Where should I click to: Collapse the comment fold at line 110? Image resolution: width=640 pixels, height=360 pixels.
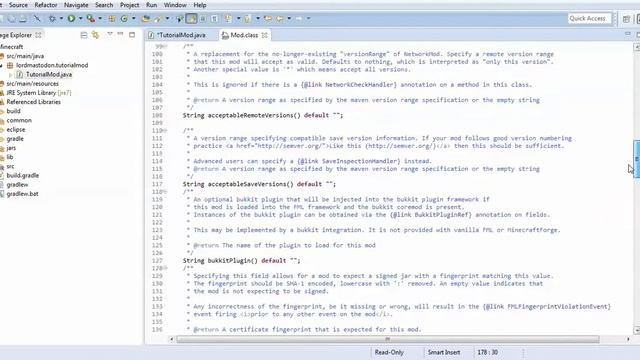(x=165, y=131)
